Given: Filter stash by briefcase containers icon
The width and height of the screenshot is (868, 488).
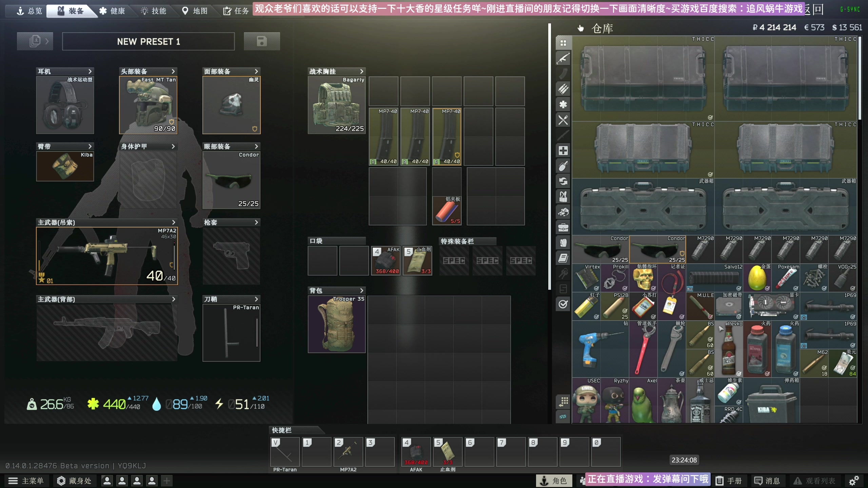Looking at the screenshot, I should pos(563,227).
